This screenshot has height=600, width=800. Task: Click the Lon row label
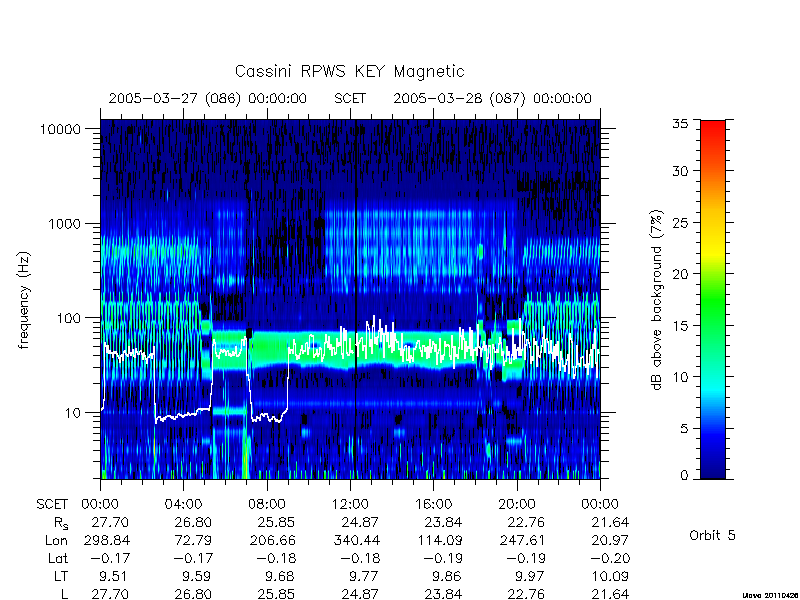(x=57, y=540)
